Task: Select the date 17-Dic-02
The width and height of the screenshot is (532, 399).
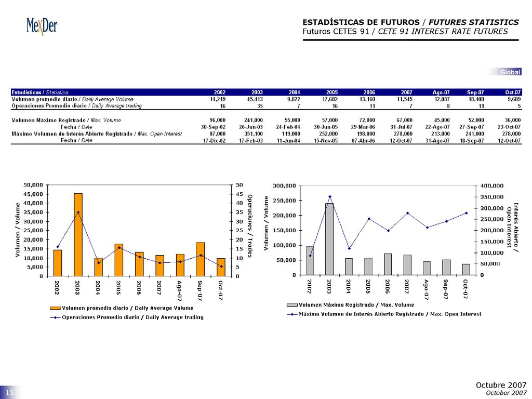Action: 215,140
